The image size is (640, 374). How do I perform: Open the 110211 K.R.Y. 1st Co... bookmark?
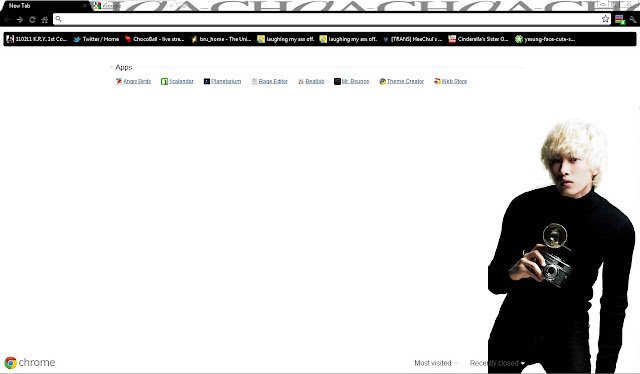(x=37, y=39)
